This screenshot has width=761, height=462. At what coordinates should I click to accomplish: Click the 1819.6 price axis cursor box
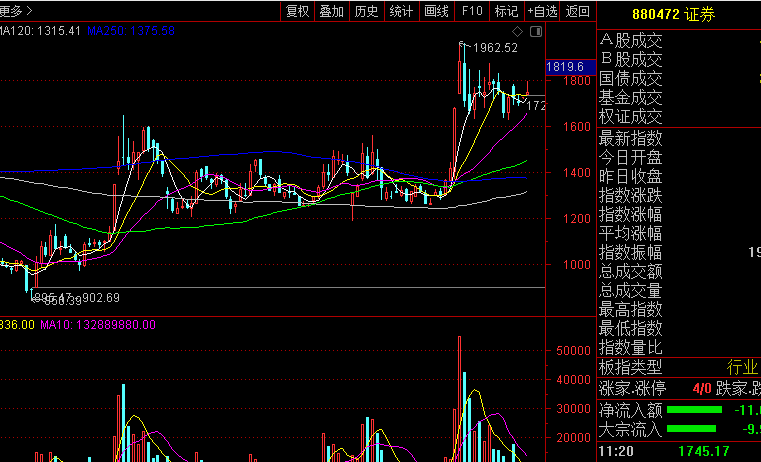571,67
